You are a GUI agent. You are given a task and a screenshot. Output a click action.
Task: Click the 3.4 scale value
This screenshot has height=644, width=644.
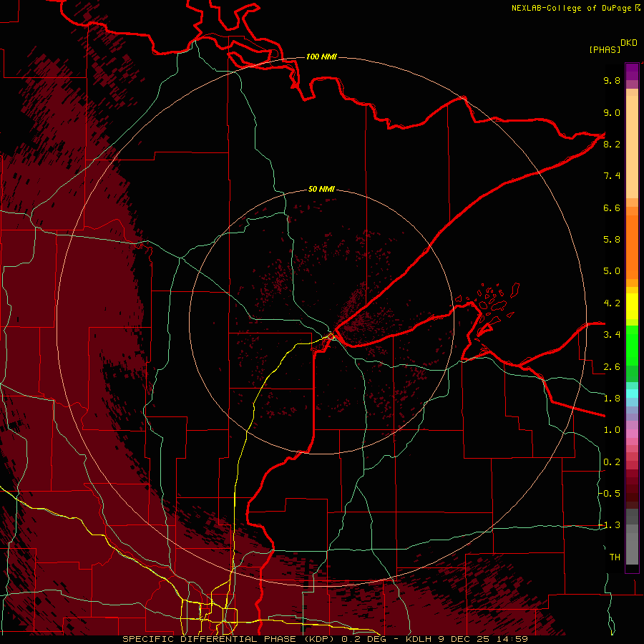tap(612, 335)
